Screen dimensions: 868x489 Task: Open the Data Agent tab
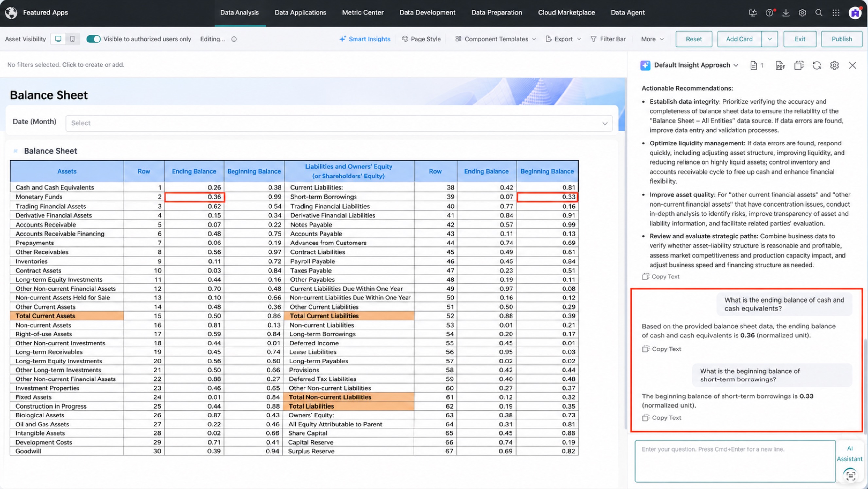coord(627,13)
